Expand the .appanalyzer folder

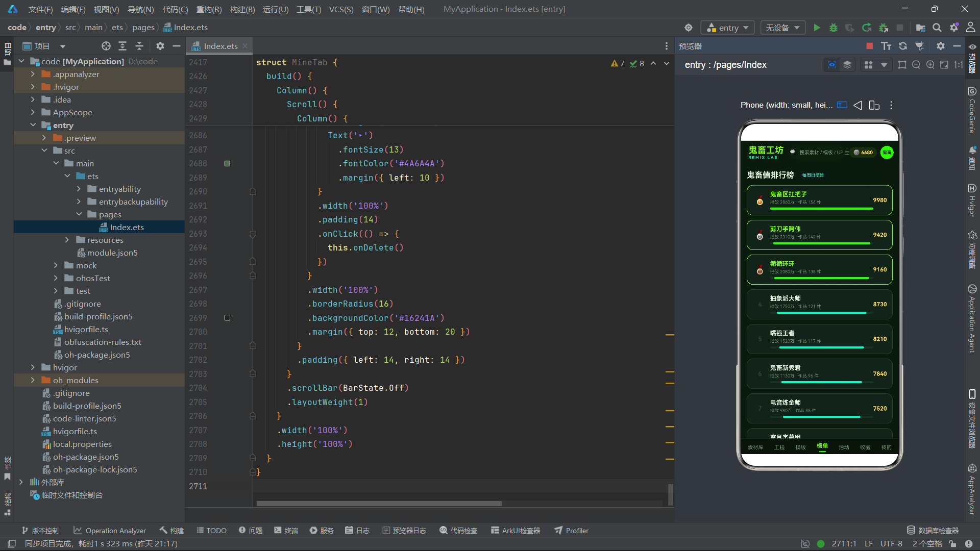coord(33,74)
